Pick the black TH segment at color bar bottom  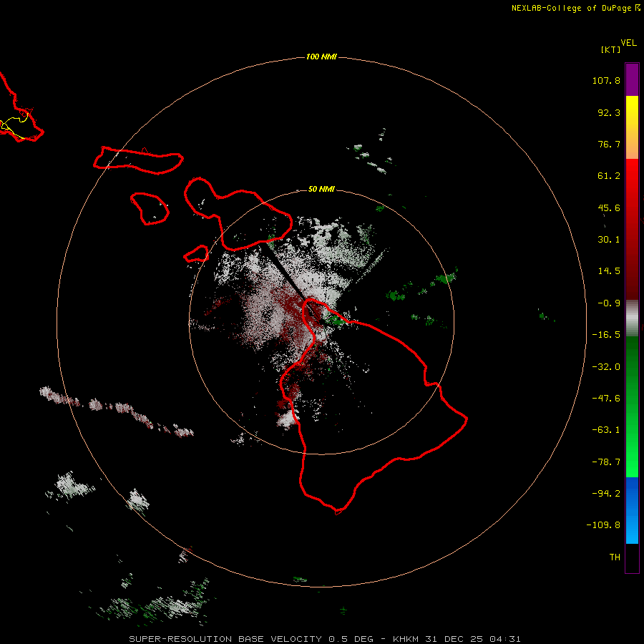tap(632, 558)
